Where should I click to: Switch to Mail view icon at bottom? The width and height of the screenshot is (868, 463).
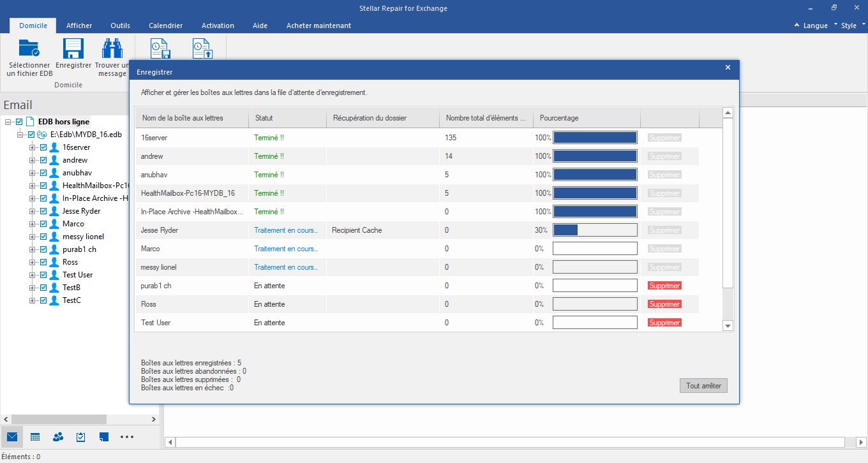point(12,437)
